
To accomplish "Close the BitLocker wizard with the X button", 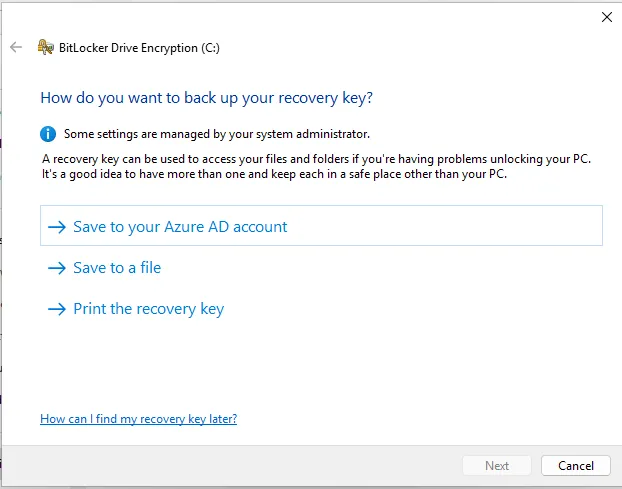I will coord(606,16).
